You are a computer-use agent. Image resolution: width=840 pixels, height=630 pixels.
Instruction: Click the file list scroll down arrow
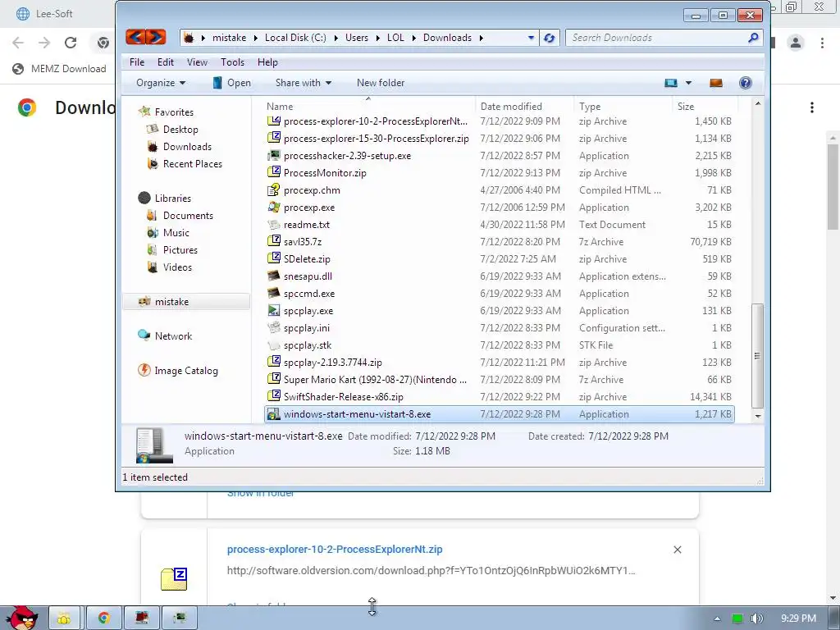tap(757, 416)
